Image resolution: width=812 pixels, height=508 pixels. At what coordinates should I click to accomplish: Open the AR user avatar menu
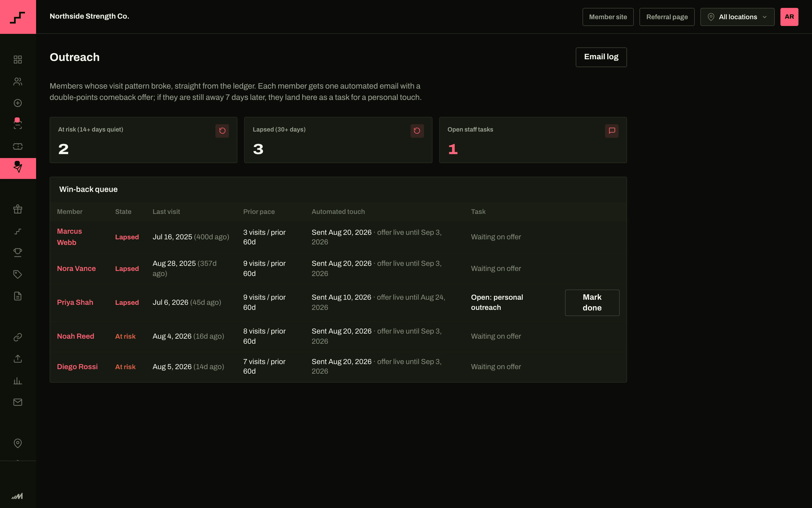point(789,17)
